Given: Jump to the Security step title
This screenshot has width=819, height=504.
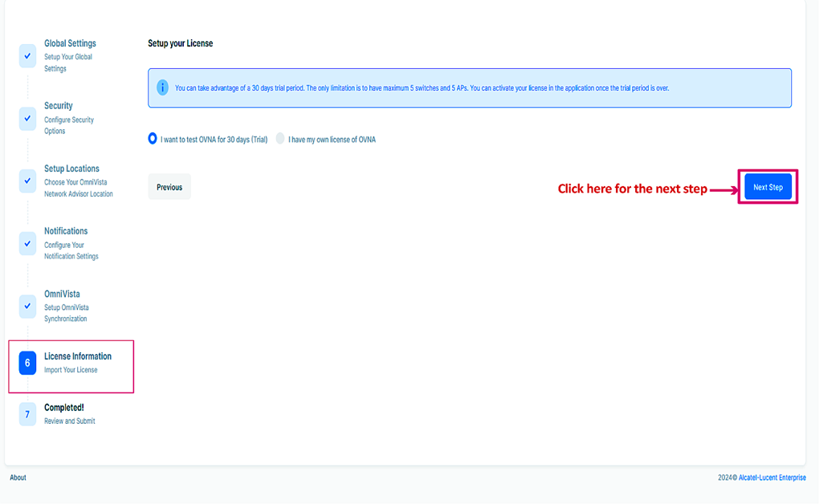Looking at the screenshot, I should coord(59,106).
